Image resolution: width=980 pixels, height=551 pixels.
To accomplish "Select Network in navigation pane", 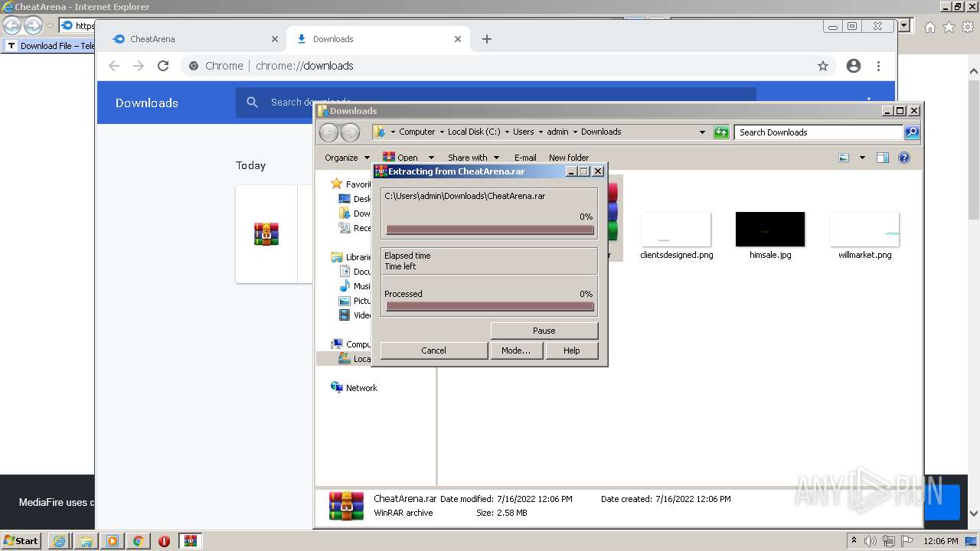I will tap(361, 388).
